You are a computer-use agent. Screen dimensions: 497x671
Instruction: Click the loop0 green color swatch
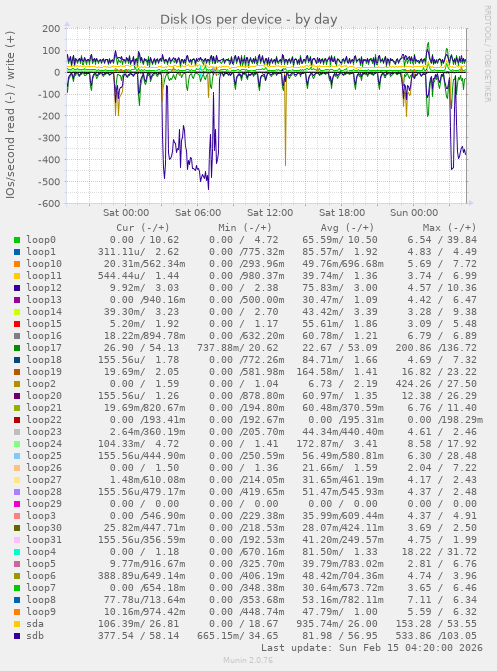[x=17, y=240]
